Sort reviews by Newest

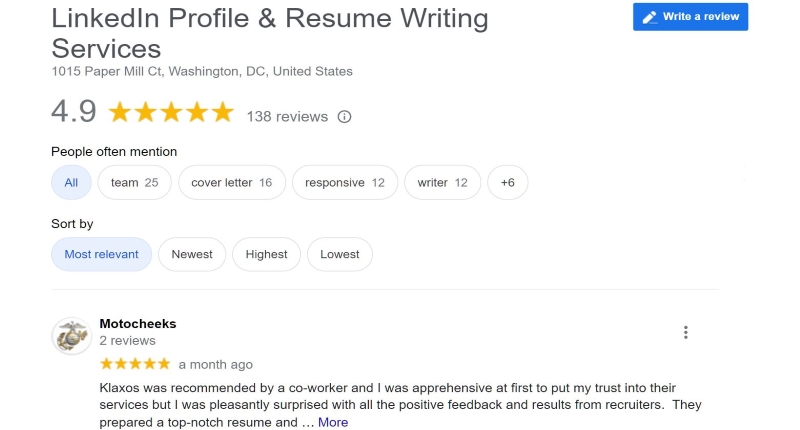(192, 254)
